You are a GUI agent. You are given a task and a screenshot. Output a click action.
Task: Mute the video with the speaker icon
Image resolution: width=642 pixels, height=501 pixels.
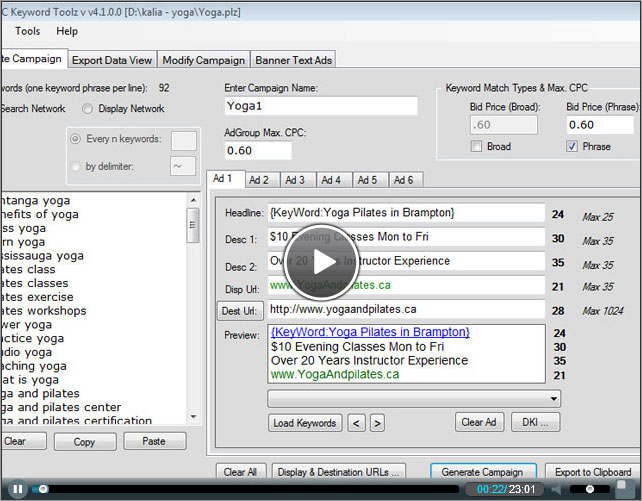[556, 489]
